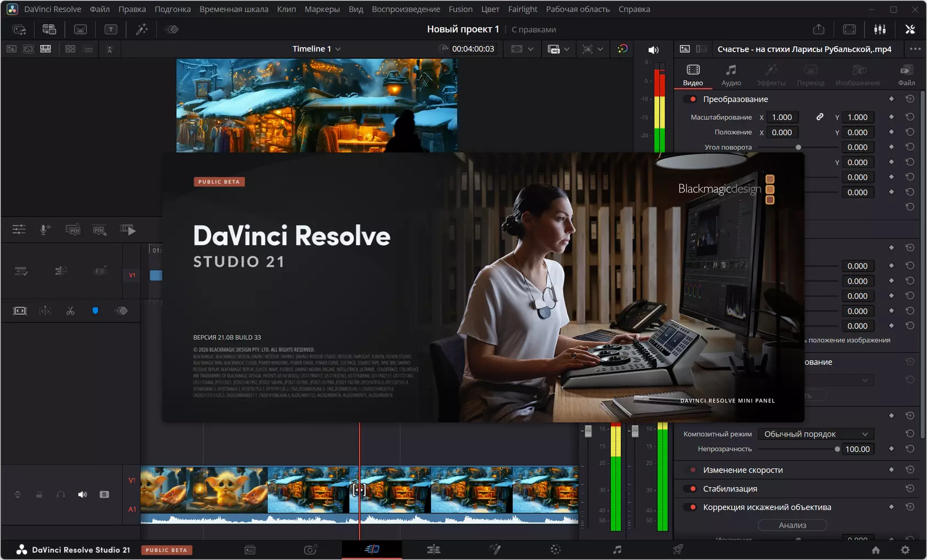Viewport: 927px width, 560px height.
Task: Open the Fairlight page music note icon
Action: pos(617,550)
